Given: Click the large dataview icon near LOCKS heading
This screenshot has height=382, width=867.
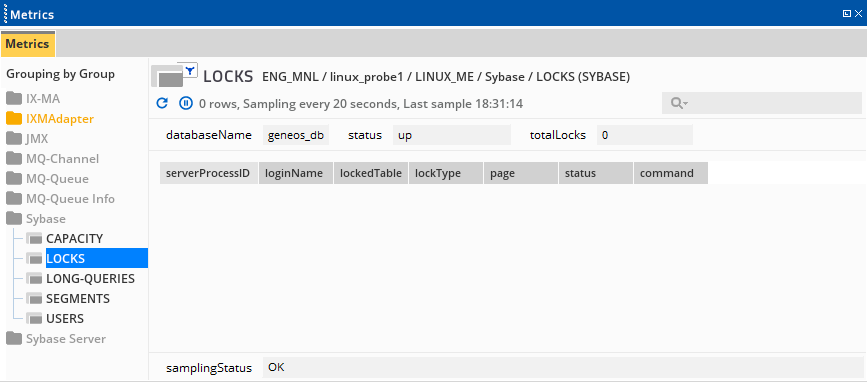Looking at the screenshot, I should pyautogui.click(x=167, y=76).
